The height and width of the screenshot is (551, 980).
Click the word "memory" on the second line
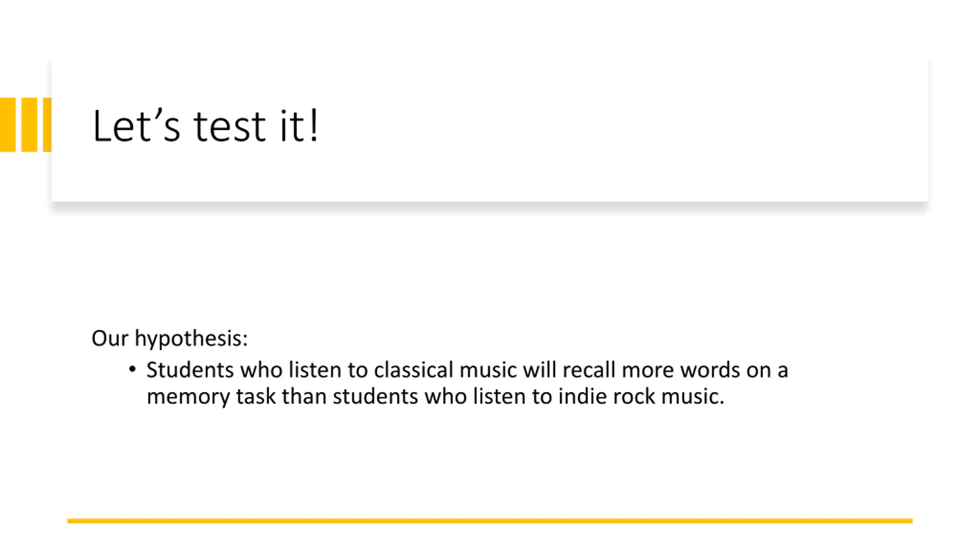[188, 397]
